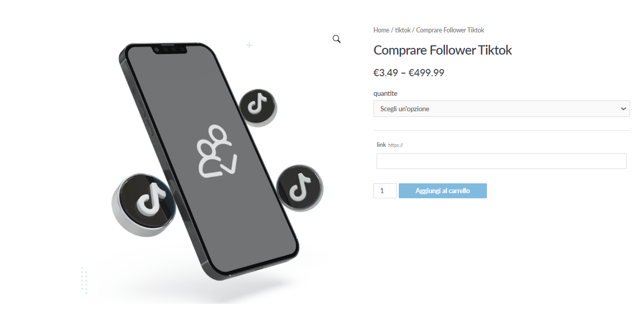
Task: Click the chevron arrow of quantite select
Action: click(x=624, y=109)
